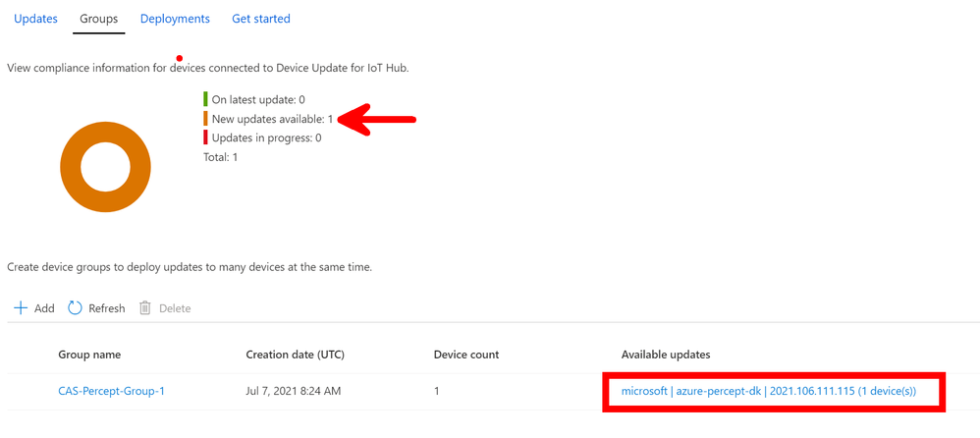This screenshot has height=438, width=980.
Task: Select the Groups tab
Action: click(x=99, y=19)
